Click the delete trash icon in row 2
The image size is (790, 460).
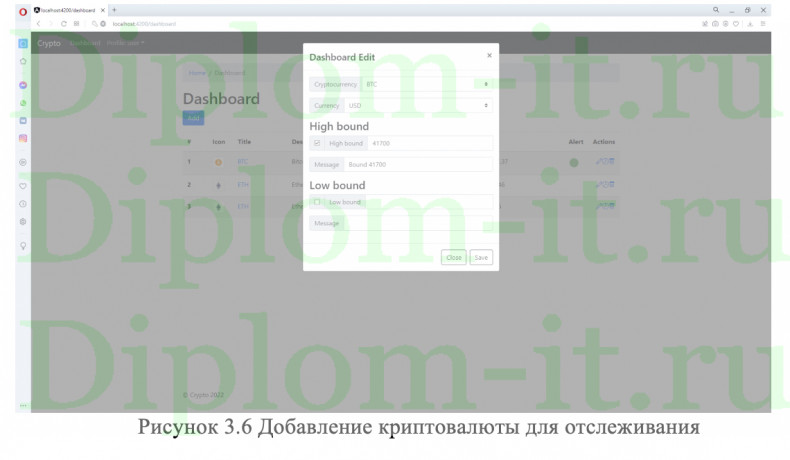(x=612, y=185)
